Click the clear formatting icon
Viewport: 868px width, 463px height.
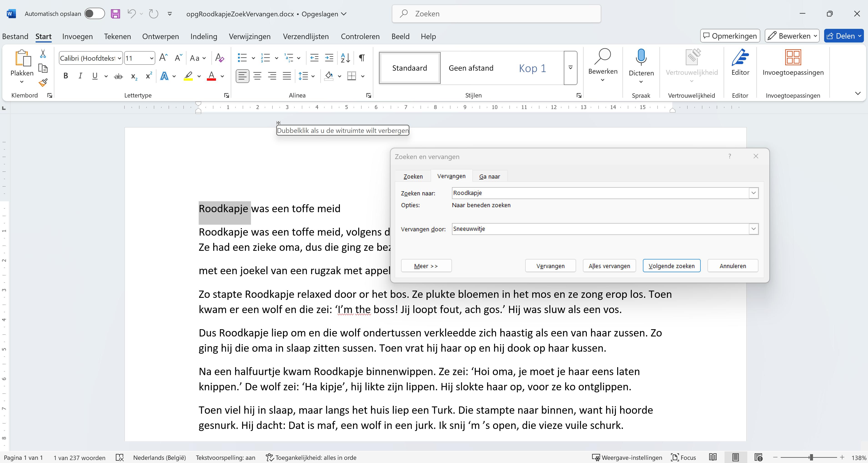point(219,58)
